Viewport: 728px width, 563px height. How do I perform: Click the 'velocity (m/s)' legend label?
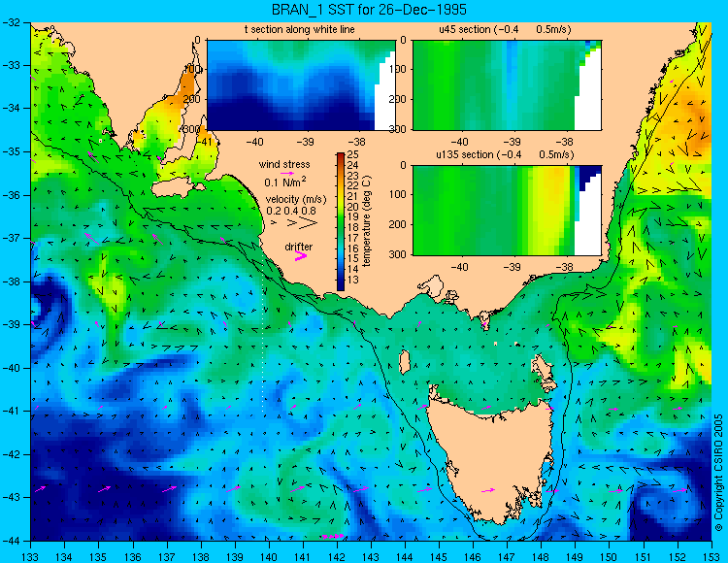click(296, 200)
